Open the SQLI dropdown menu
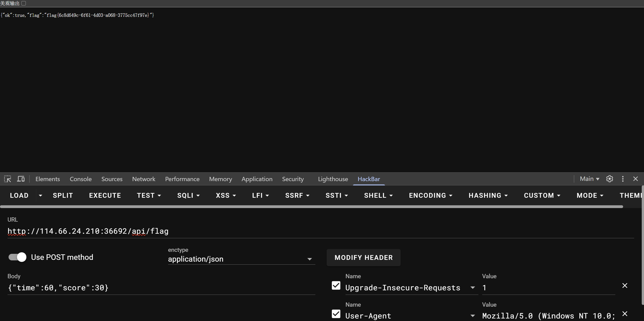 (x=188, y=195)
